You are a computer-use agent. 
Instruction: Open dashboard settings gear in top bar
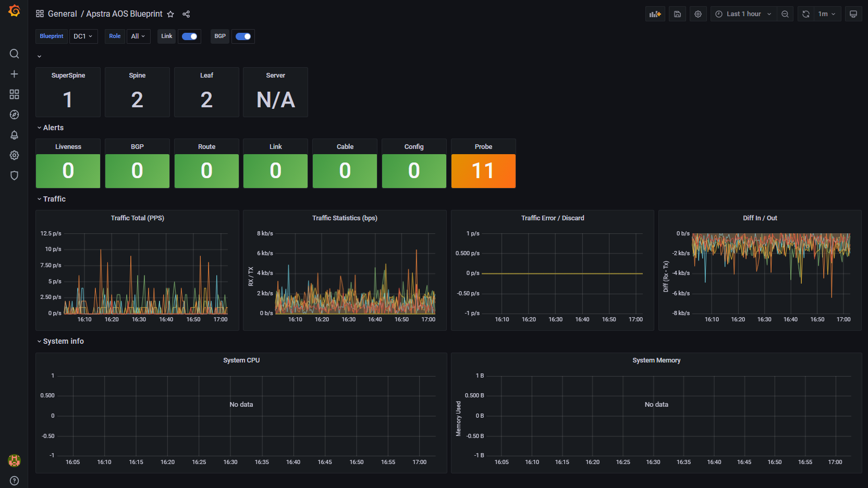click(x=698, y=14)
